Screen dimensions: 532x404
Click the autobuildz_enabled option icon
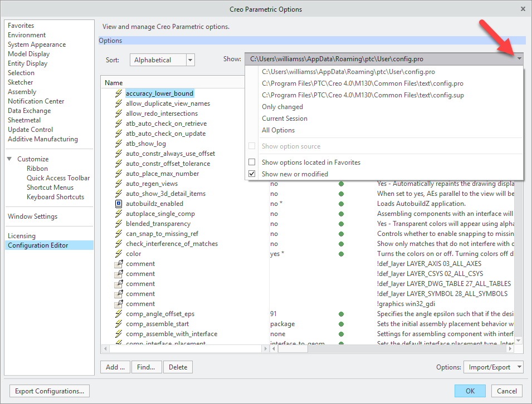click(x=118, y=204)
